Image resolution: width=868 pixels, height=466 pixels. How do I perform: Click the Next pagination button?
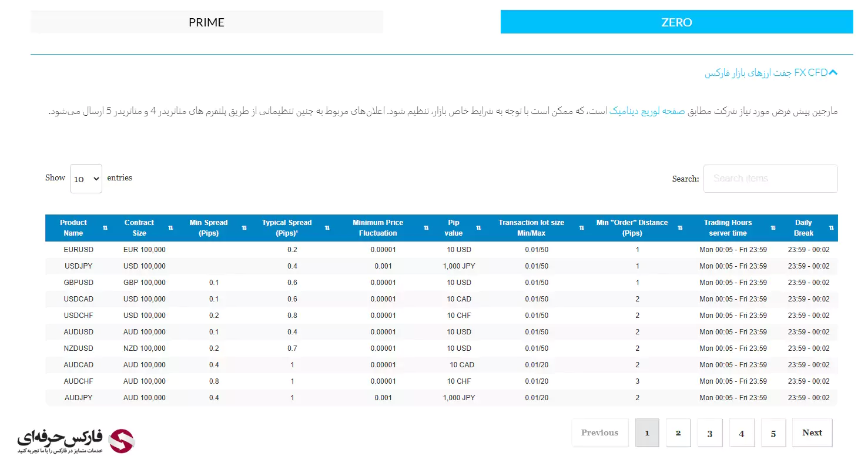[812, 433]
